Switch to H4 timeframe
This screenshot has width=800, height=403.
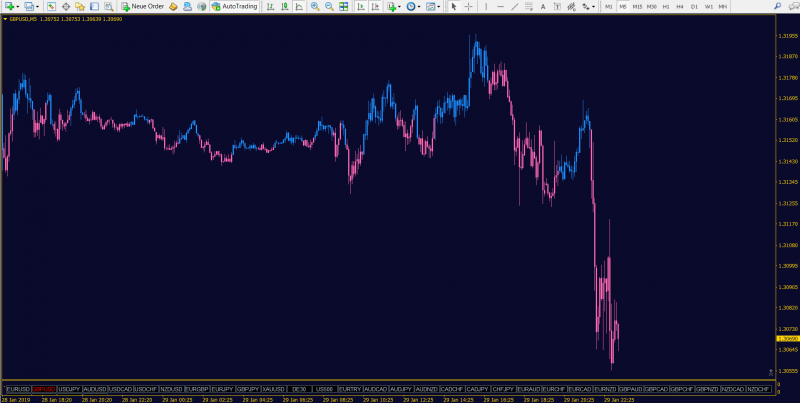point(680,7)
